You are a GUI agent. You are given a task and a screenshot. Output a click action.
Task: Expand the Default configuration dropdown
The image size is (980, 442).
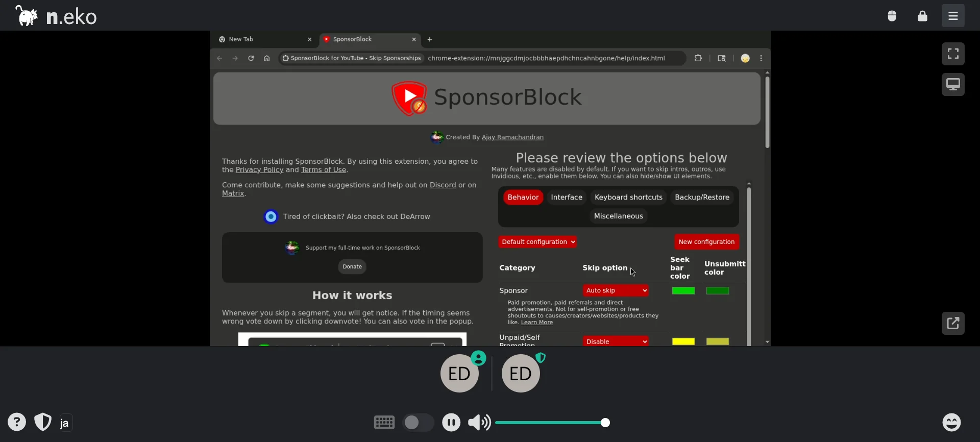(537, 242)
